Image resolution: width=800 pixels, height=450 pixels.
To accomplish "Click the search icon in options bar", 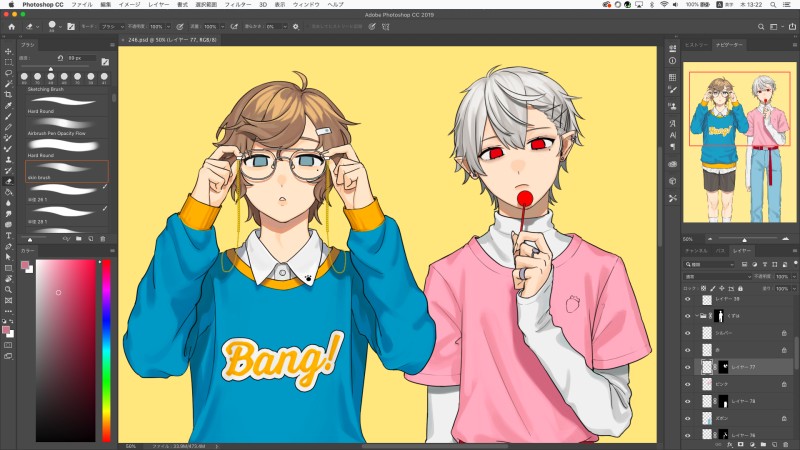I will 761,27.
